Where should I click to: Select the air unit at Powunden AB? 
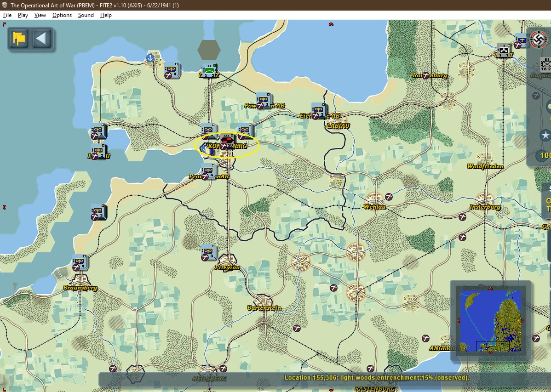[264, 101]
